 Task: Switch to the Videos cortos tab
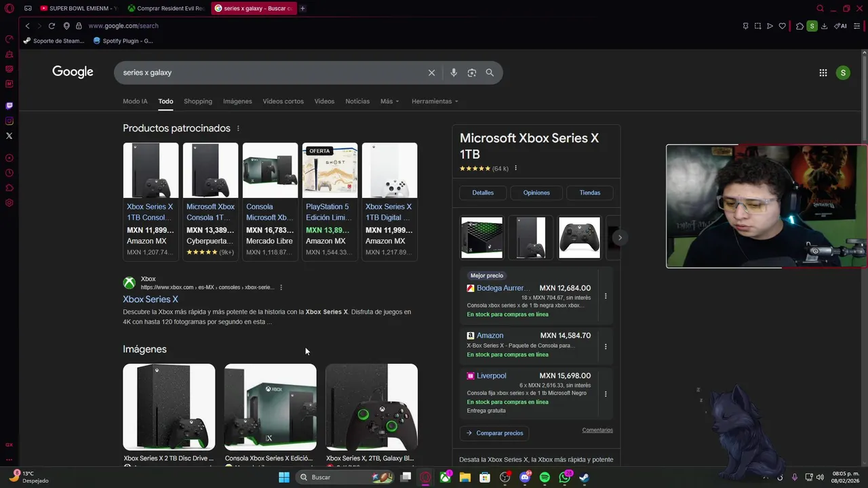pos(283,101)
